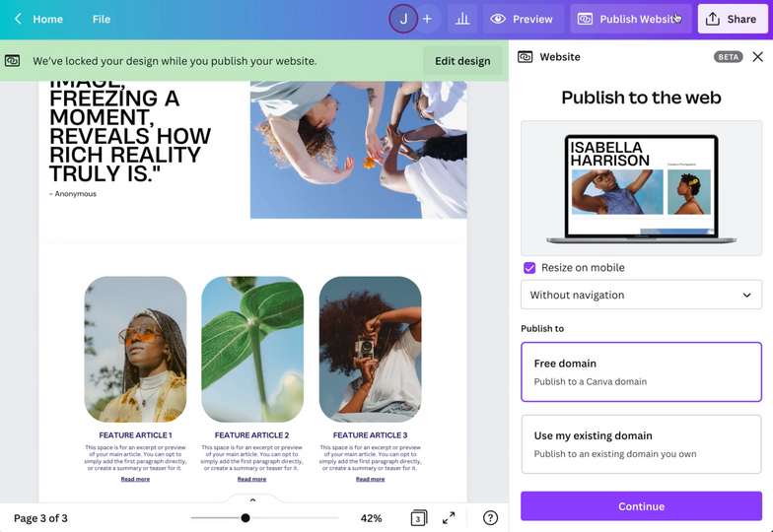Viewport: 773px width, 532px height.
Task: Open the grid view page counter icon
Action: pos(418,518)
